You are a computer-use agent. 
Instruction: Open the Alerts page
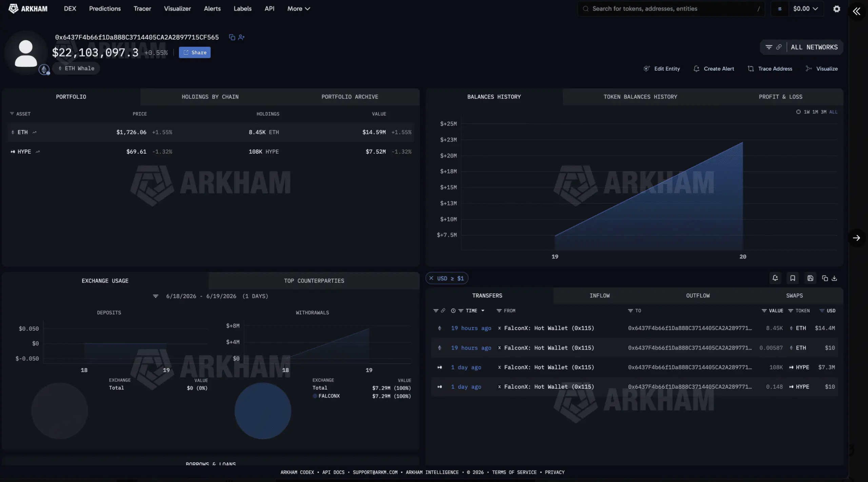(x=212, y=9)
